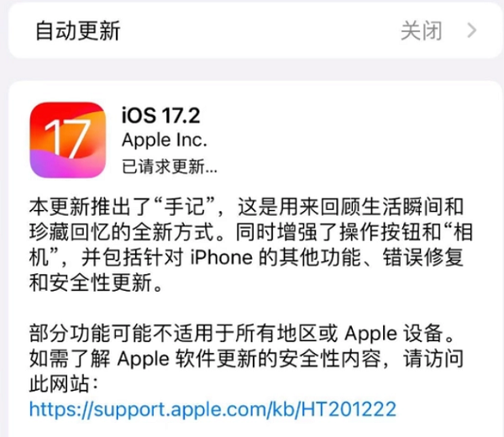The height and width of the screenshot is (437, 504).
Task: Tap the 已请求更新… status text
Action: 170,166
